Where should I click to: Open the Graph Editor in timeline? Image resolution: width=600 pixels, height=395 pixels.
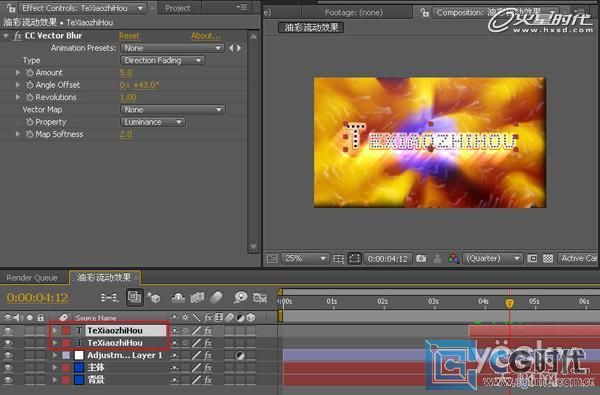(x=260, y=297)
